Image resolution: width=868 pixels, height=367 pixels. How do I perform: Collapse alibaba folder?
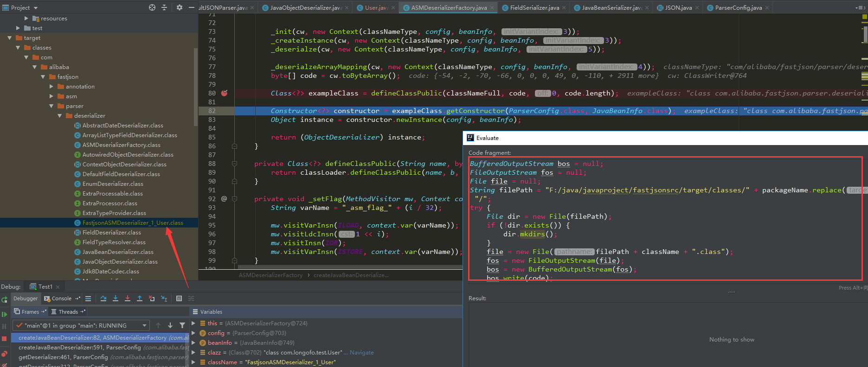pos(35,67)
